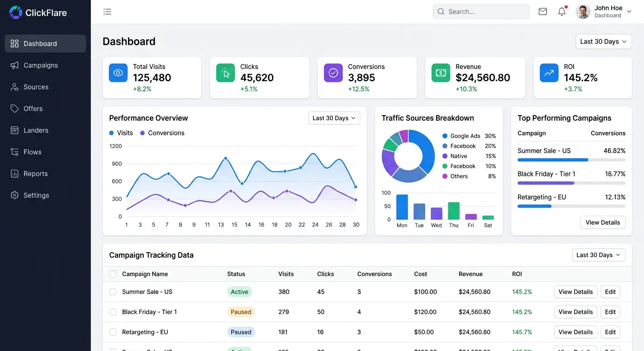Click the Conversions checkmark icon
The width and height of the screenshot is (644, 351).
(x=333, y=73)
